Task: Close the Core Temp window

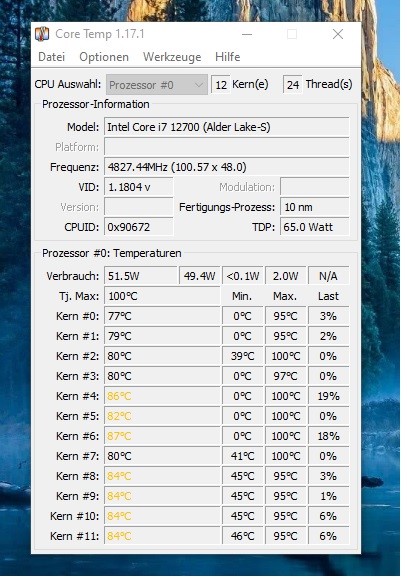Action: point(338,34)
